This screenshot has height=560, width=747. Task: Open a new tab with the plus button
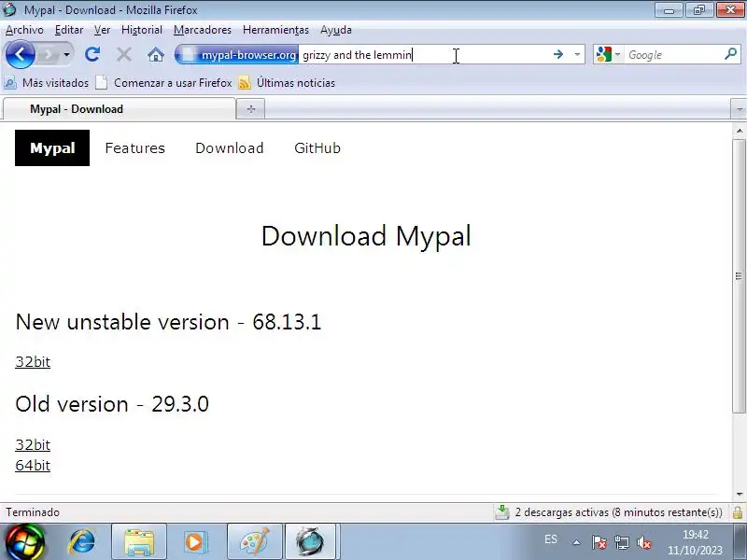click(x=251, y=109)
